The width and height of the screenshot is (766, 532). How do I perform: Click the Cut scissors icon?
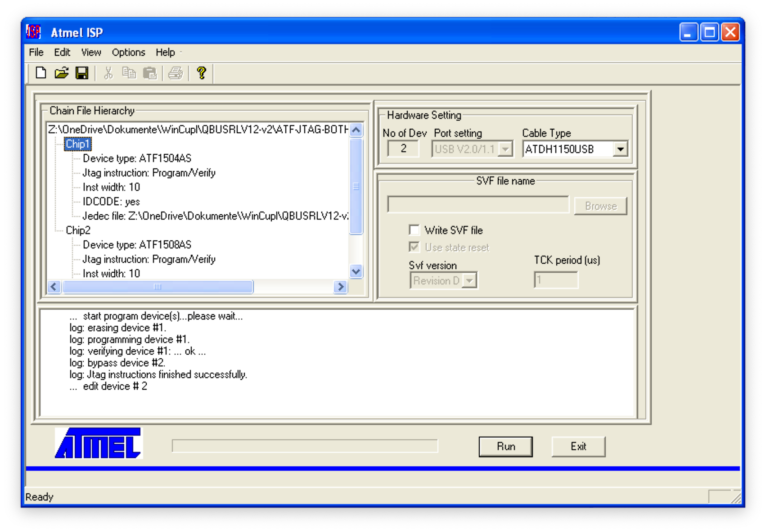coord(108,73)
